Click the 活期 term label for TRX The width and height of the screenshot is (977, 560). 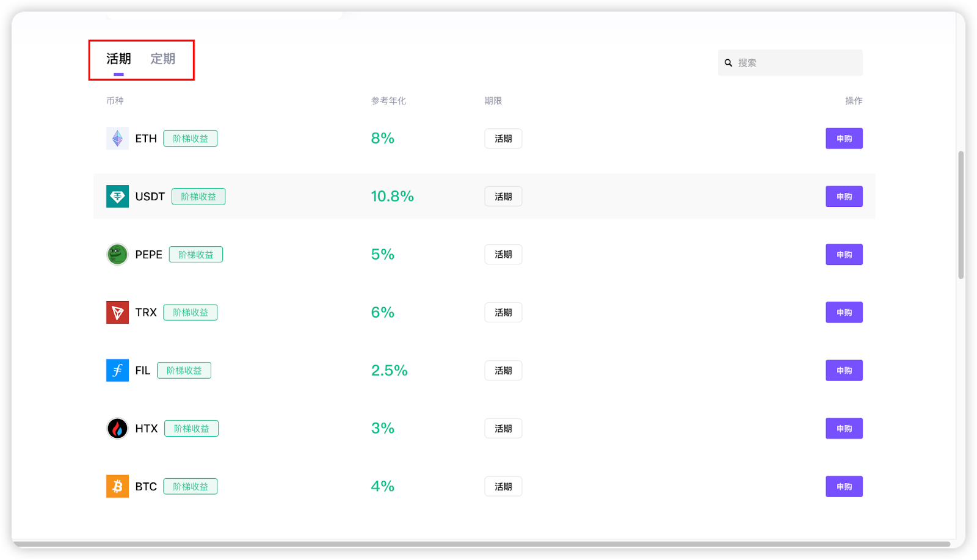(x=503, y=313)
